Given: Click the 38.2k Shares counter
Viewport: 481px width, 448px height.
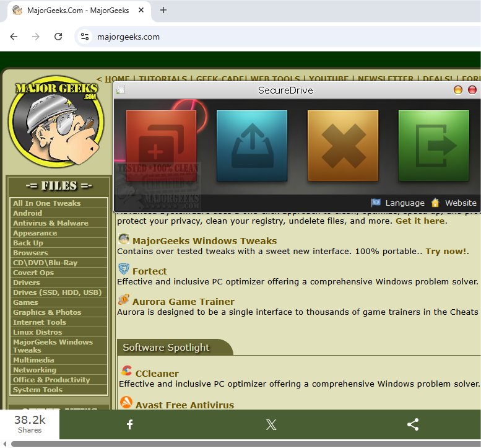Looking at the screenshot, I should coord(30,424).
